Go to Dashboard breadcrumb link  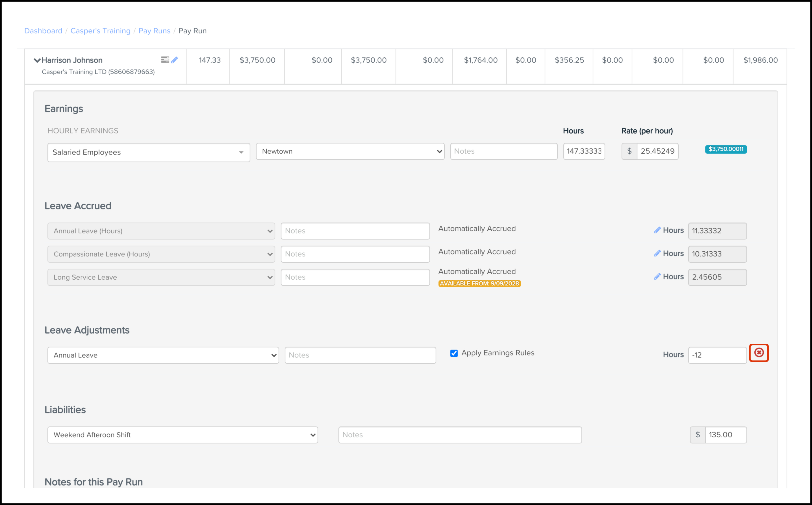click(44, 31)
